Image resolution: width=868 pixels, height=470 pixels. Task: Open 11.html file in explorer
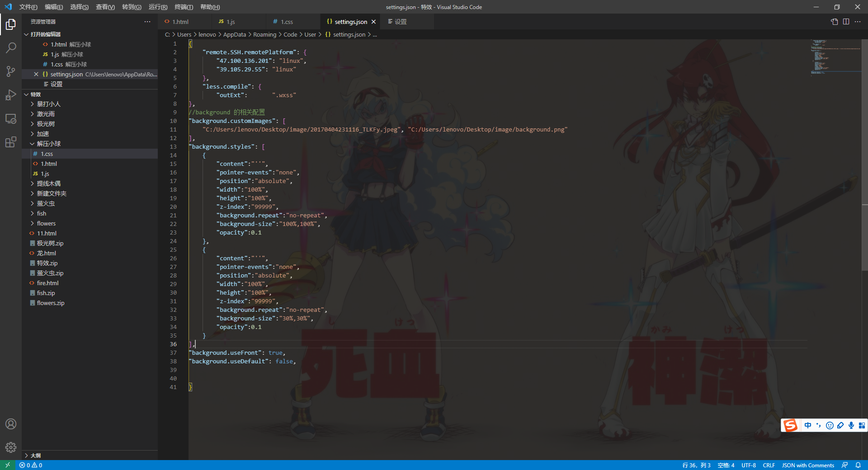point(90,233)
